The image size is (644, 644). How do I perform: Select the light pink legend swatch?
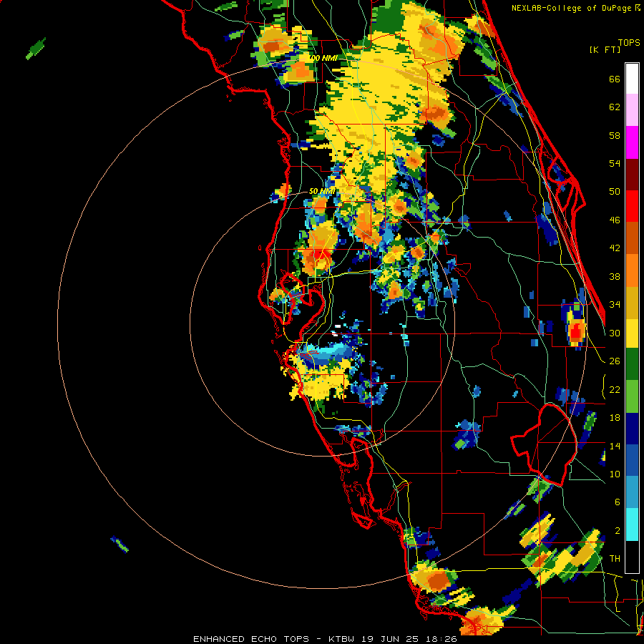632,110
